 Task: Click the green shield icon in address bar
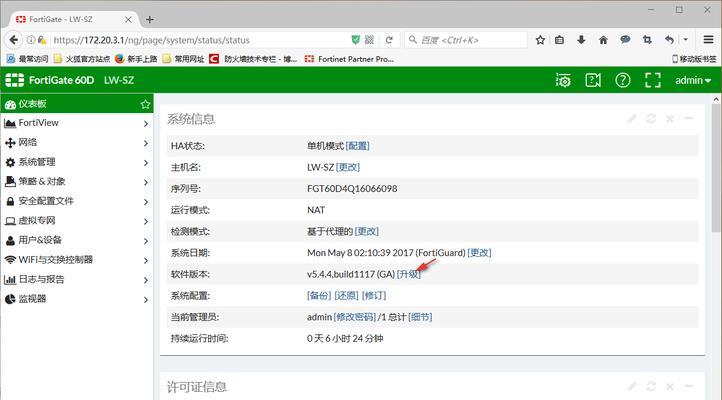point(355,40)
